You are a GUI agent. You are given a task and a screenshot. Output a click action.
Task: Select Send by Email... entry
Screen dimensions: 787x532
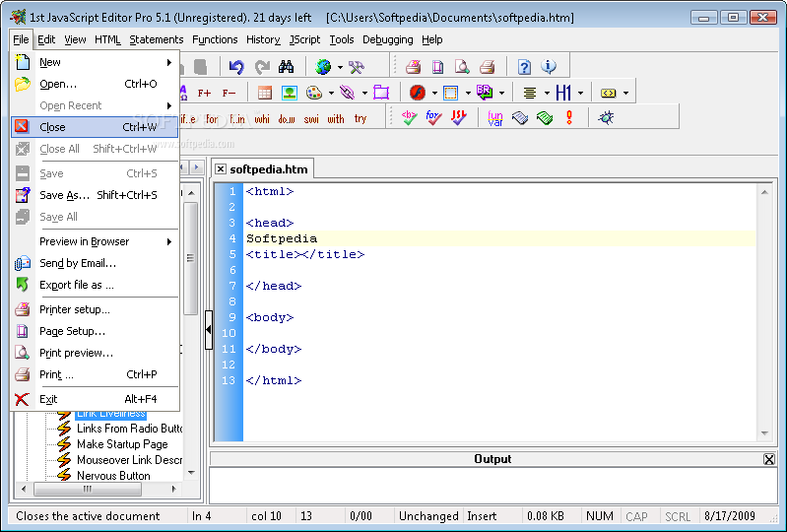[95, 263]
